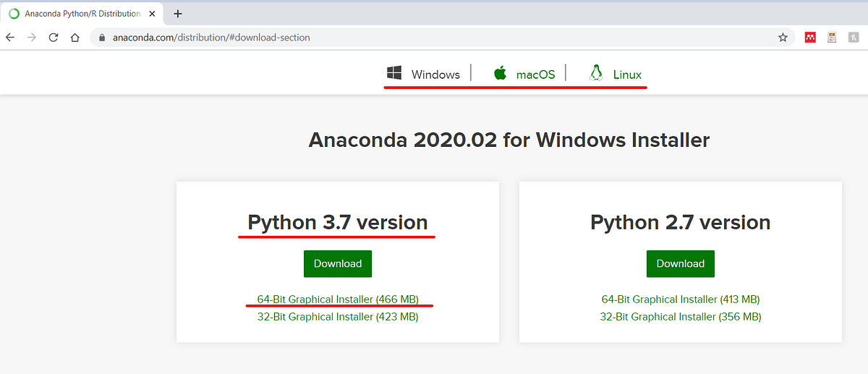Click the Windows logo icon
Viewport: 868px width, 374px height.
click(x=394, y=73)
